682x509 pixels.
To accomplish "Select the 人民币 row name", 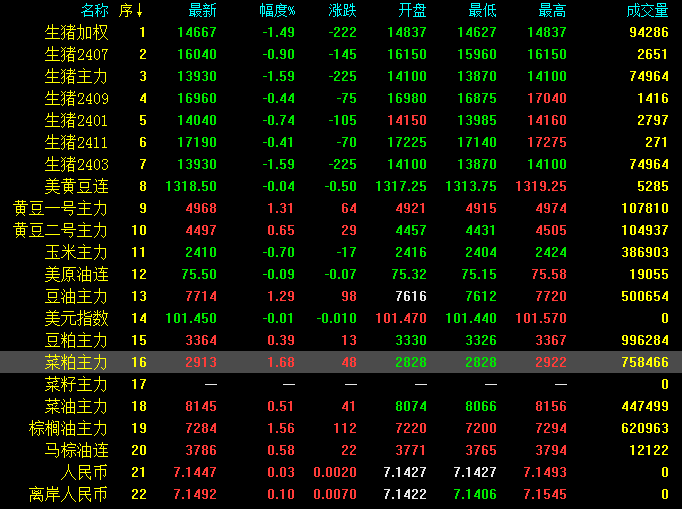I will coord(84,472).
